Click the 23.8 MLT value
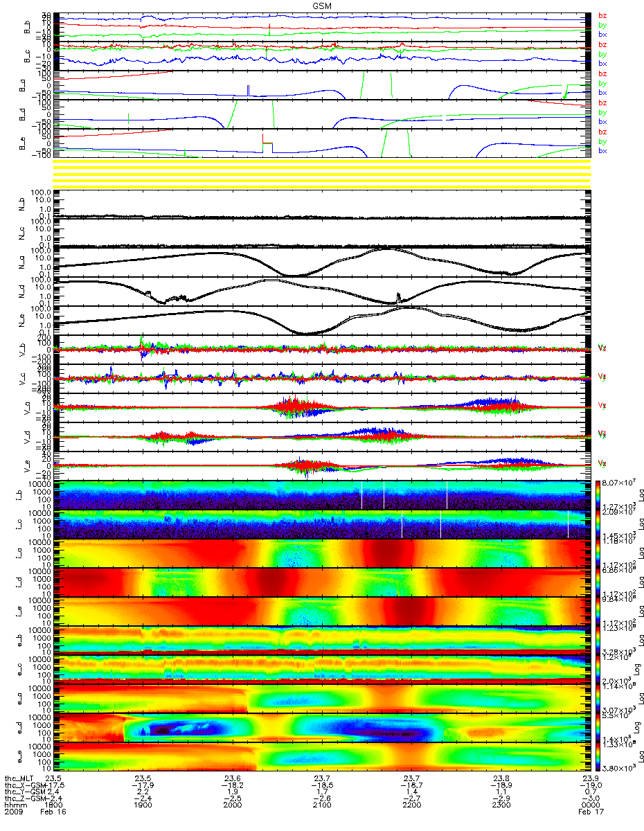 pos(500,778)
